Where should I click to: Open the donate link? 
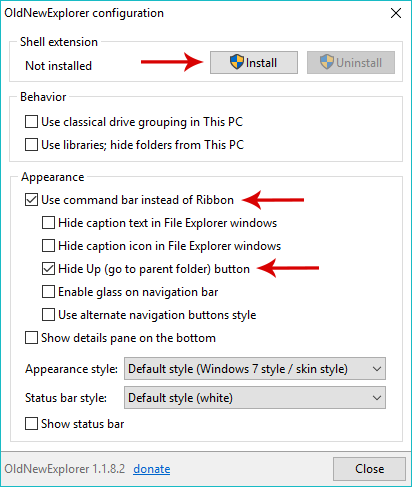(152, 469)
